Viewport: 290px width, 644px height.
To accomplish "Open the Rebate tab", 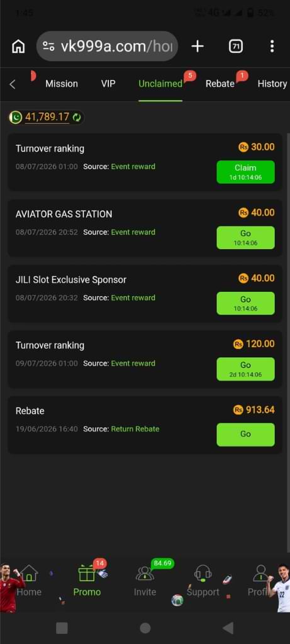I will pyautogui.click(x=220, y=84).
